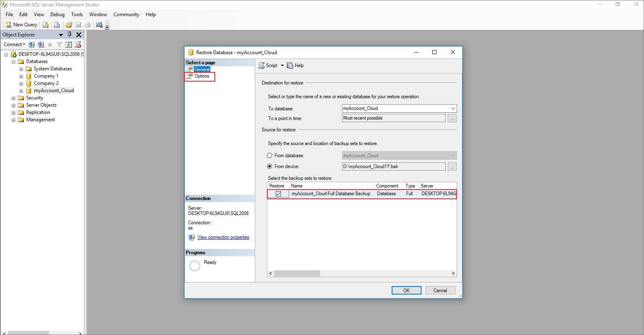The height and width of the screenshot is (335, 644).
Task: Select the Company 1 database icon
Action: pyautogui.click(x=29, y=76)
